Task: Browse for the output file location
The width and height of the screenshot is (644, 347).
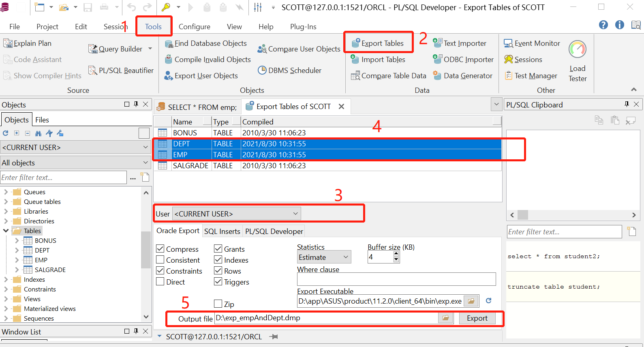Action: point(445,318)
